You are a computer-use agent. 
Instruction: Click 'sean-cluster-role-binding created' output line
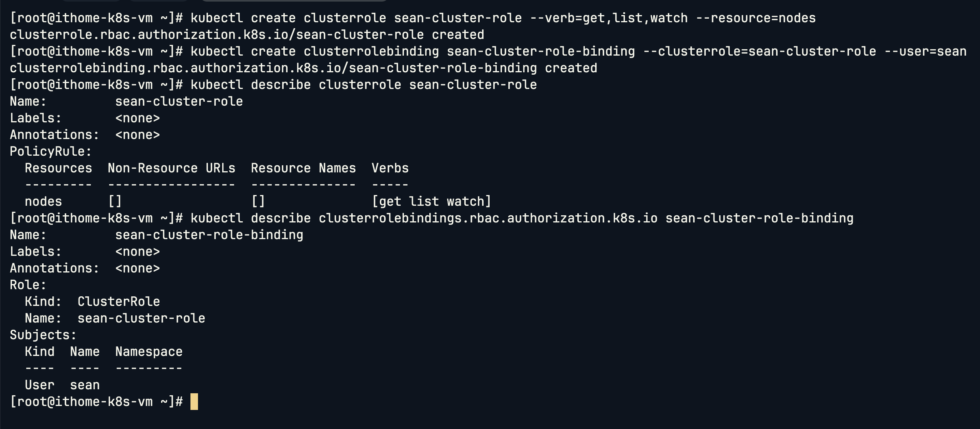click(304, 68)
